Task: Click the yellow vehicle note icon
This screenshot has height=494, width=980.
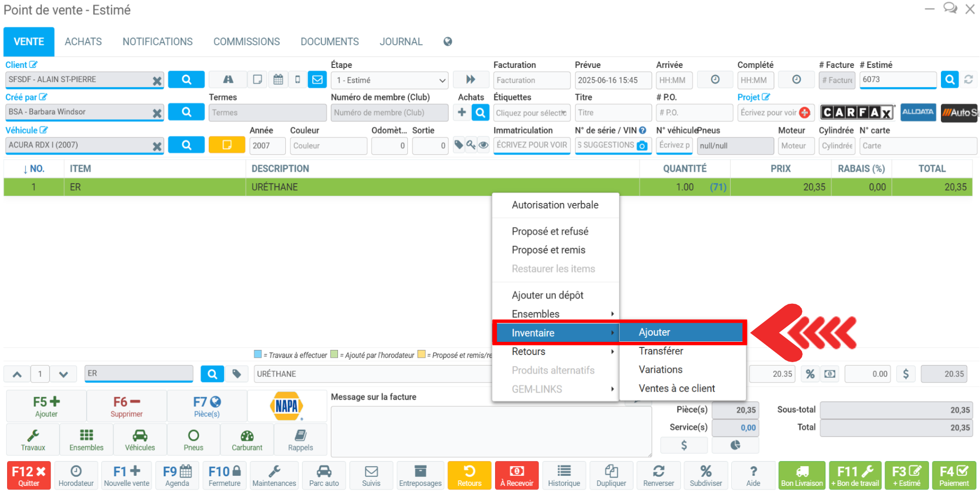Action: coord(227,145)
